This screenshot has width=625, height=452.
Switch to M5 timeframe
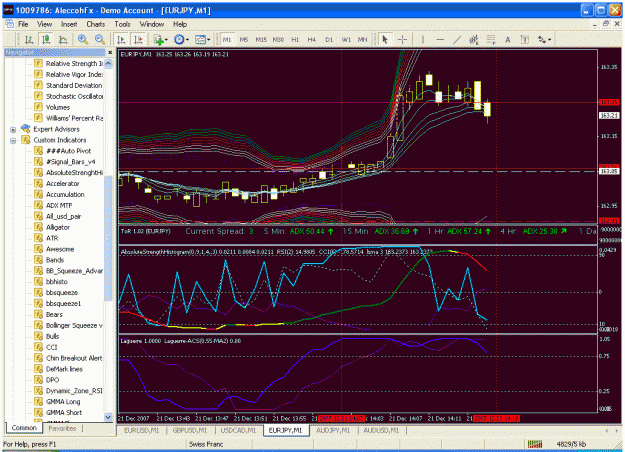[244, 39]
